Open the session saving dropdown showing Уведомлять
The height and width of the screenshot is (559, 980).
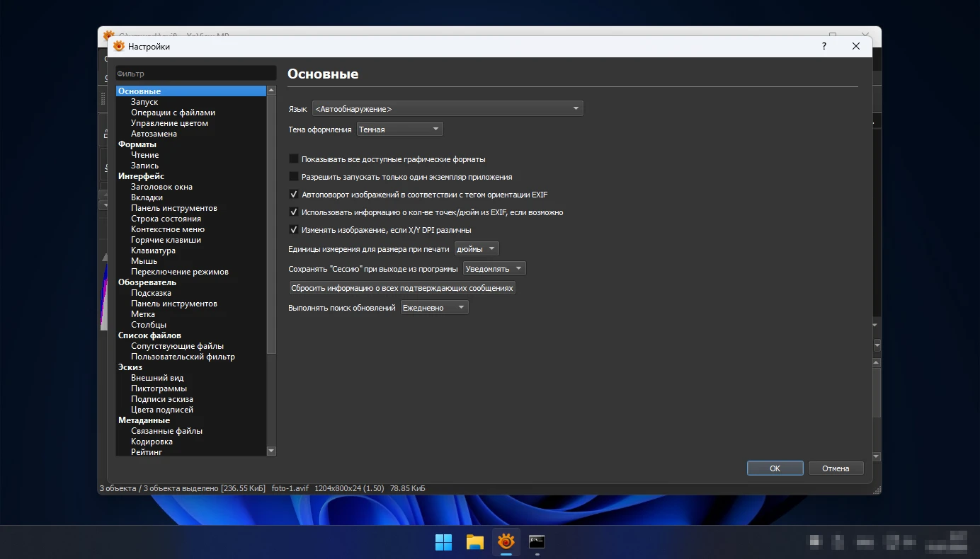[x=494, y=269]
